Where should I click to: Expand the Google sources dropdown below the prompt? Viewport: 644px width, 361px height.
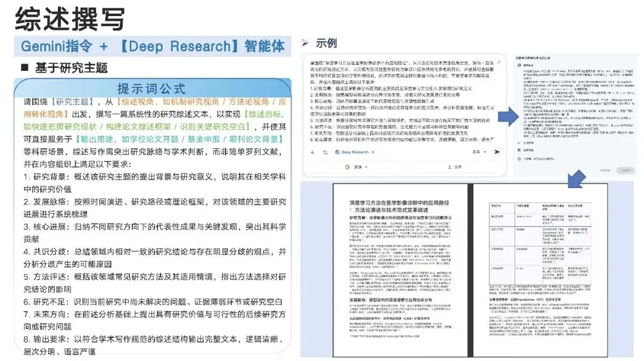pyautogui.click(x=357, y=167)
